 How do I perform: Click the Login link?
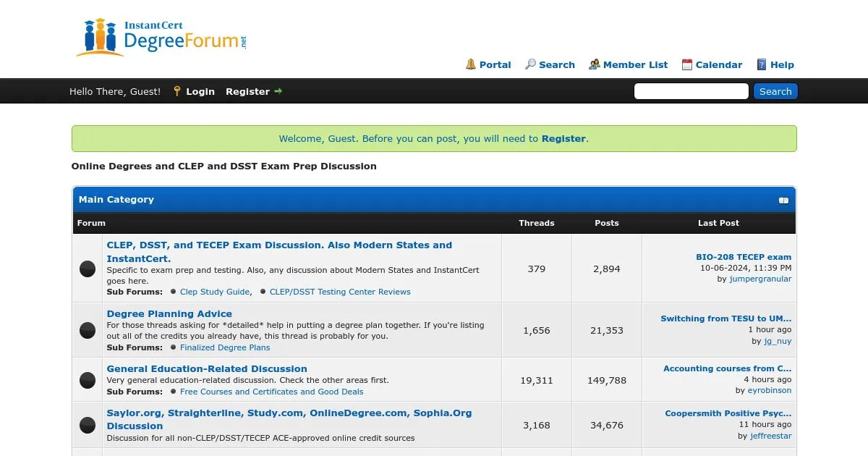coord(200,91)
